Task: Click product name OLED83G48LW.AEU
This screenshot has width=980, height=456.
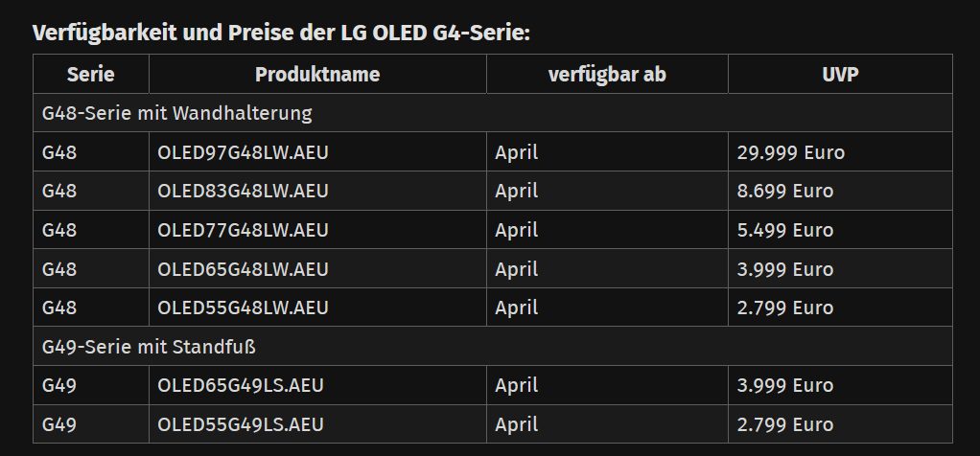Action: point(243,191)
